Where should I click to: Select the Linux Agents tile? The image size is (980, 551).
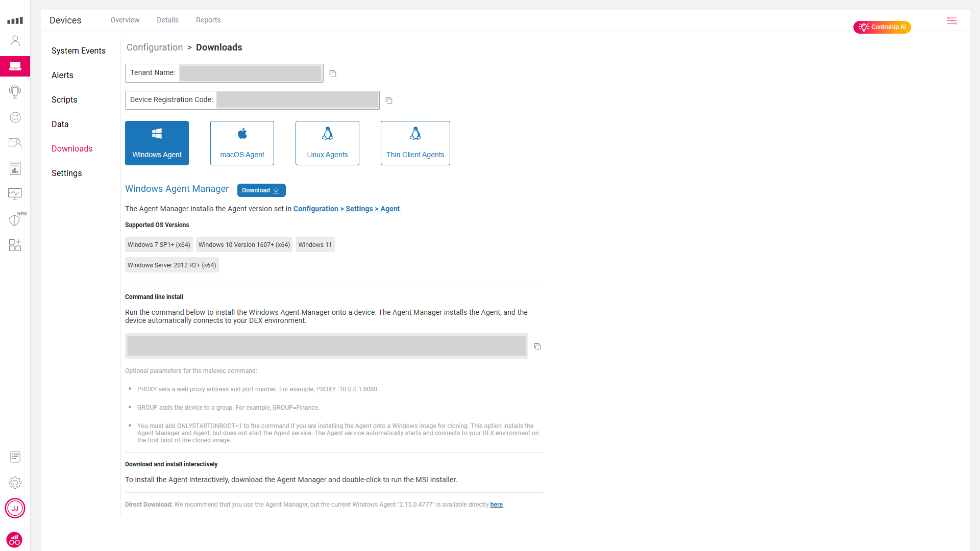click(327, 143)
